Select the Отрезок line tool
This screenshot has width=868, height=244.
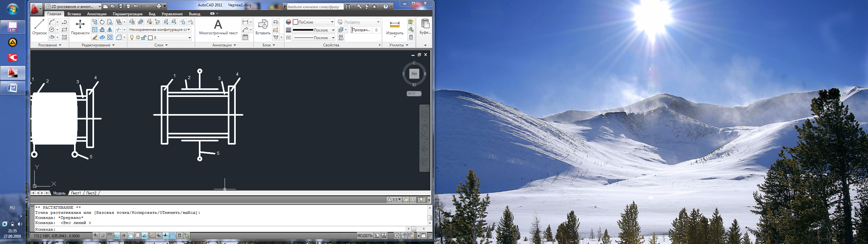(x=39, y=26)
